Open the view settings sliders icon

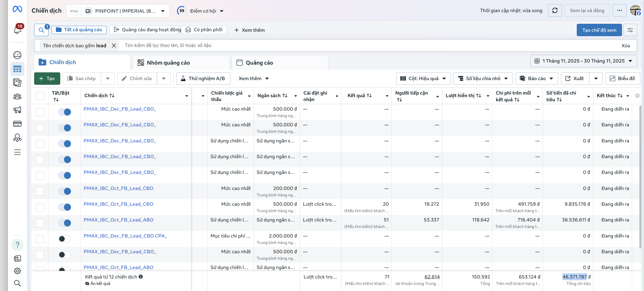pyautogui.click(x=630, y=30)
